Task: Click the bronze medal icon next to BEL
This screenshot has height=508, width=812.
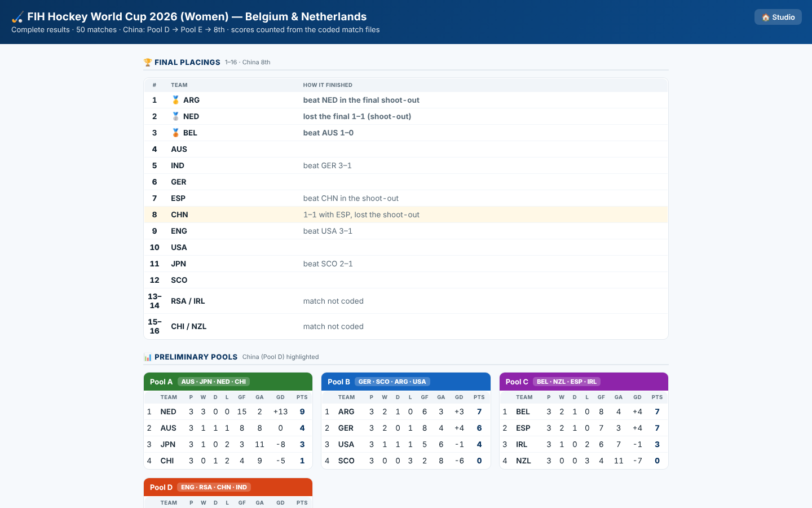Action: click(176, 133)
